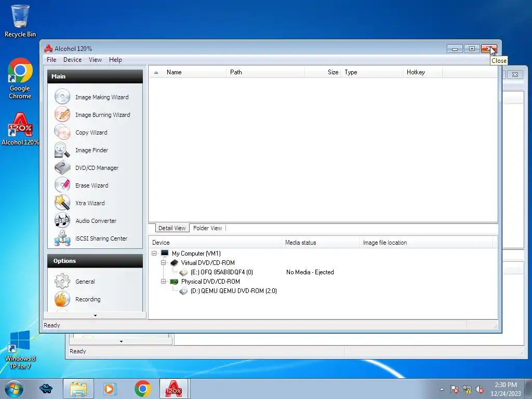Click the Physical DVD/CD-ROM card icon

tap(174, 281)
